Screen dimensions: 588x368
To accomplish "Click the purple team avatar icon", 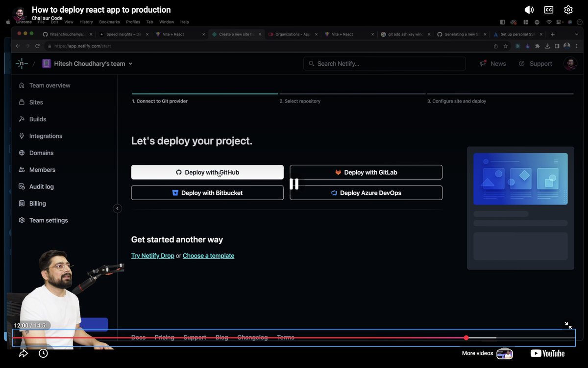I will click(x=47, y=63).
